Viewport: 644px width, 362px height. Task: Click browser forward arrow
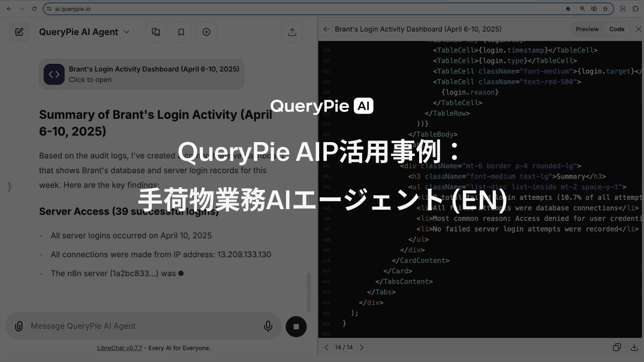21,9
